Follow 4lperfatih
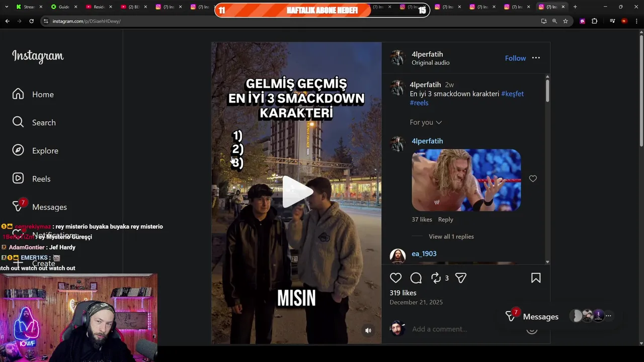This screenshot has height=362, width=644. [x=515, y=58]
